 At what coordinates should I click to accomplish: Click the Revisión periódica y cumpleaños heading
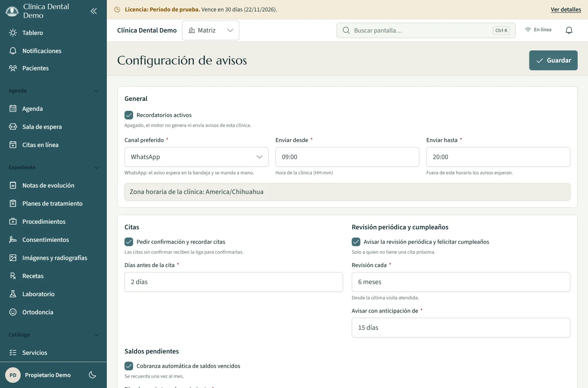400,227
